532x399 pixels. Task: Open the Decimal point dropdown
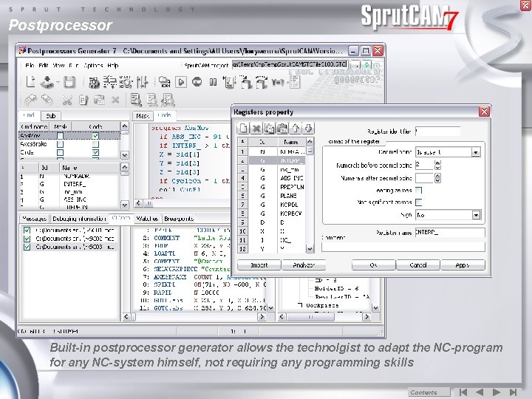[x=476, y=152]
